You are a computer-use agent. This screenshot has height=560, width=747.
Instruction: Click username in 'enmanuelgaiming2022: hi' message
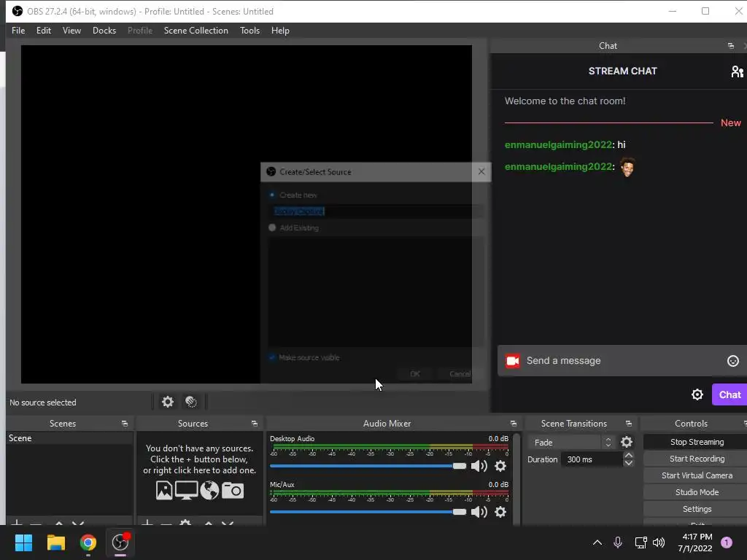[x=558, y=145]
